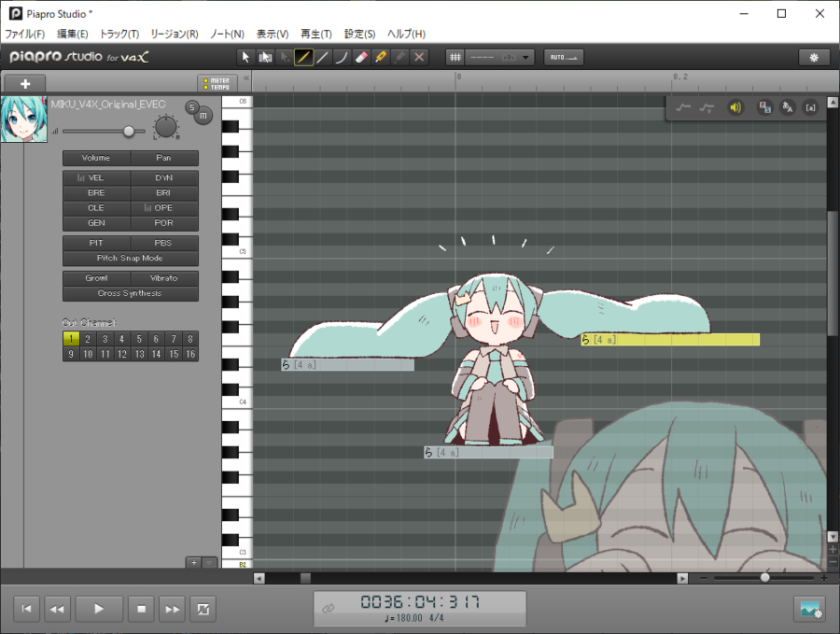Toggle the AUTO scroll button
The width and height of the screenshot is (840, 634).
pyautogui.click(x=564, y=57)
